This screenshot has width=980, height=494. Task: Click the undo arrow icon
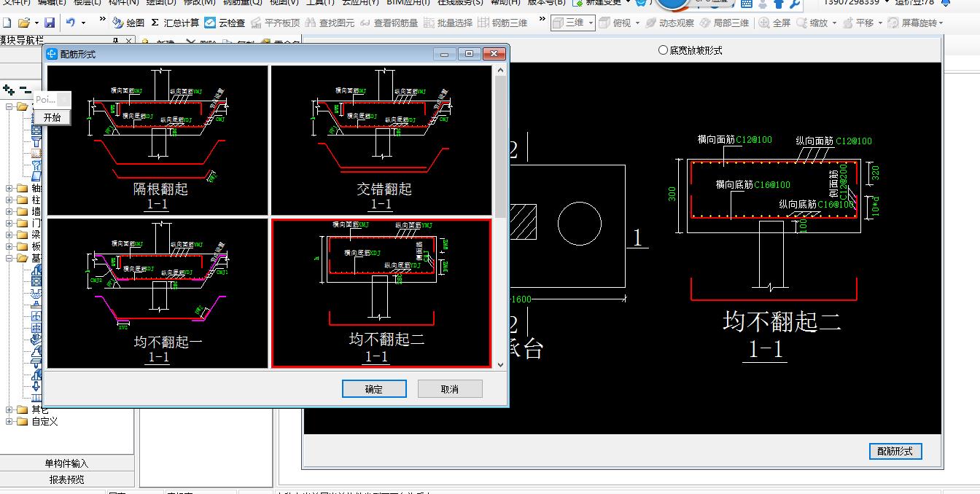tap(71, 23)
